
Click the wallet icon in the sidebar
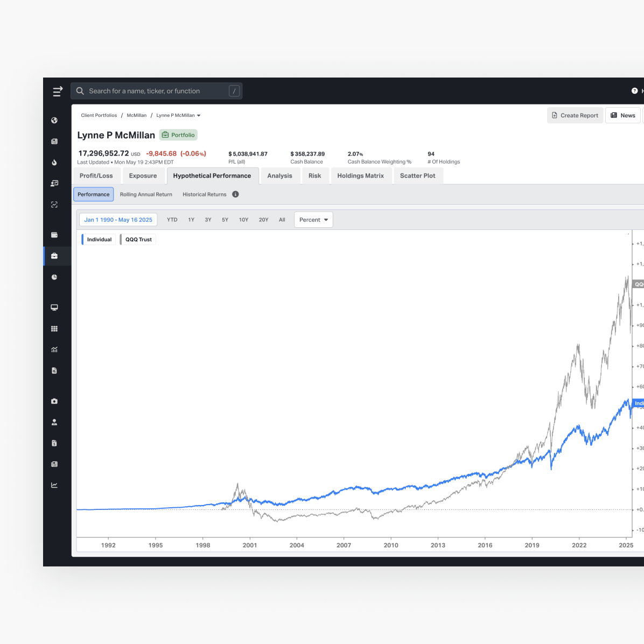(x=54, y=235)
